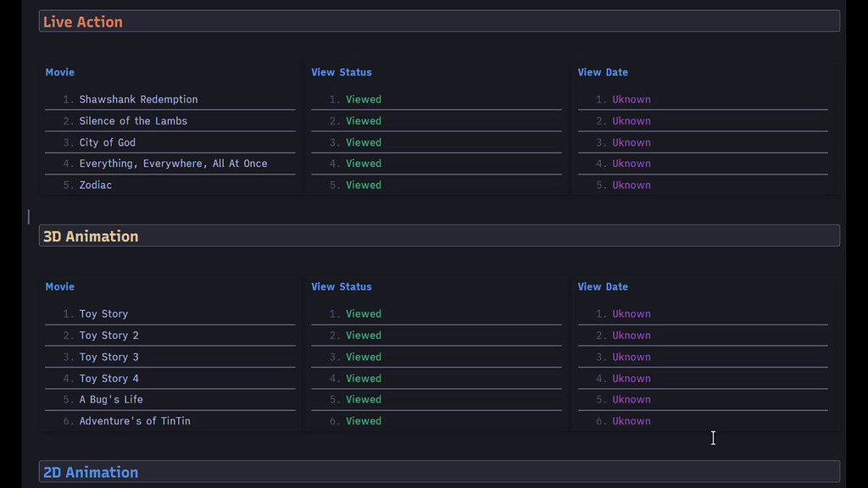Open the Toy Story entry
This screenshot has height=488, width=868.
tap(103, 313)
